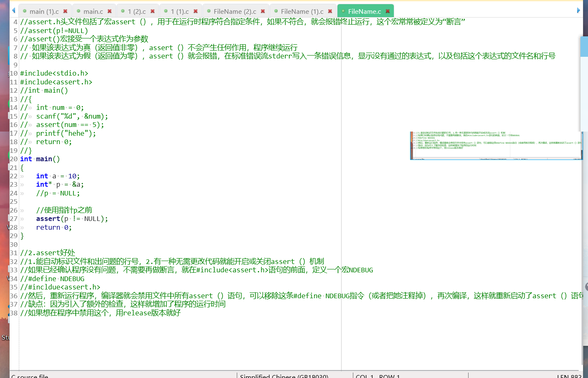
Task: Click the line 37 '//缺点' comment
Action: click(123, 304)
